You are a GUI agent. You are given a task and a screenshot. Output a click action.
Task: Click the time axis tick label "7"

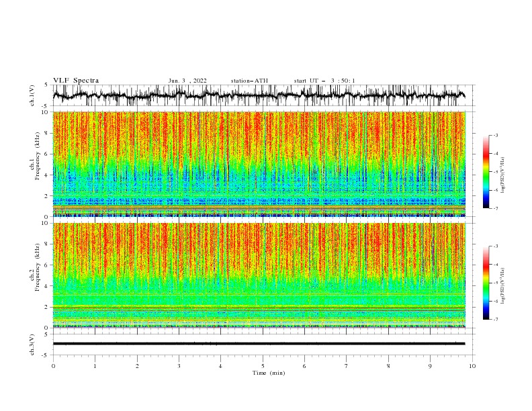pos(347,366)
